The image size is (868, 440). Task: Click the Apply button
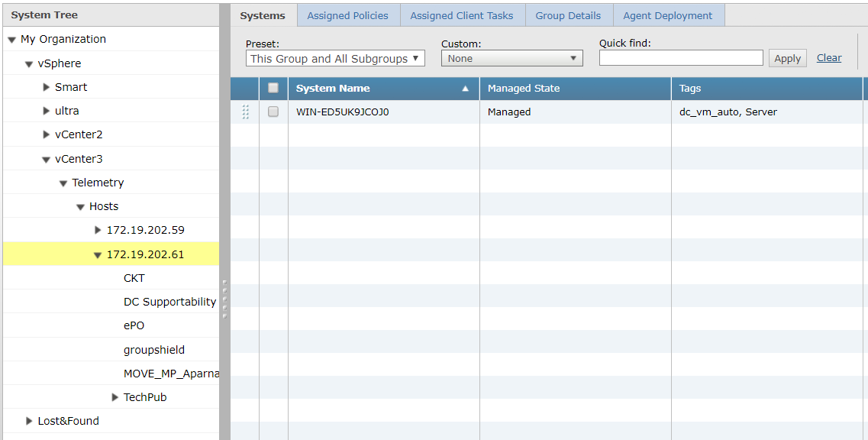[787, 58]
